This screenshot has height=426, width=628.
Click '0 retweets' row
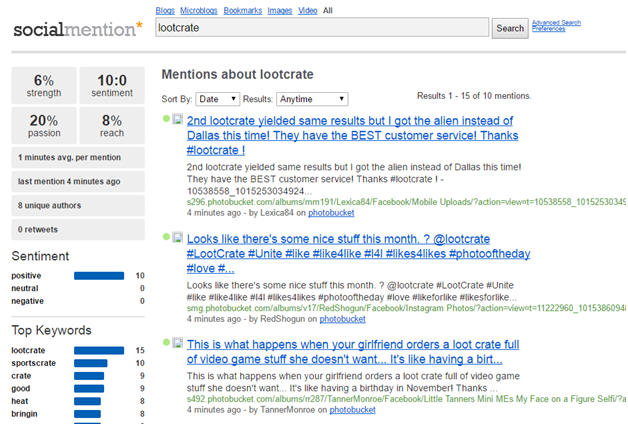pos(78,229)
